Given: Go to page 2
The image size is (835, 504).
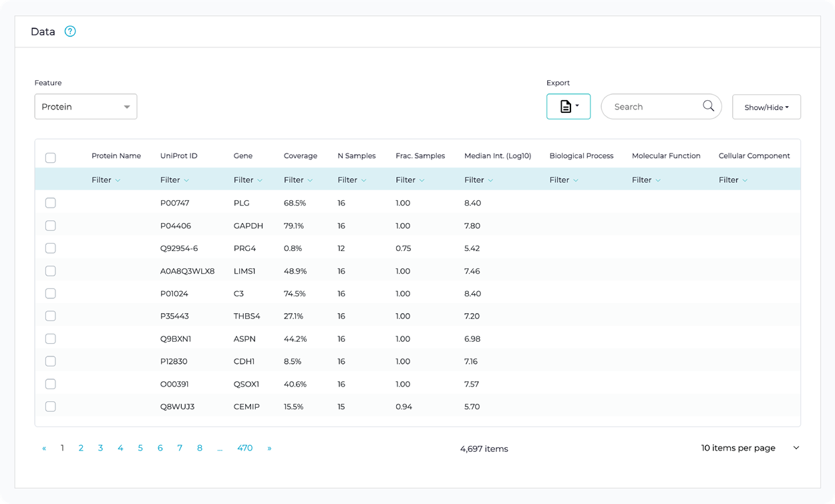Looking at the screenshot, I should [x=81, y=448].
